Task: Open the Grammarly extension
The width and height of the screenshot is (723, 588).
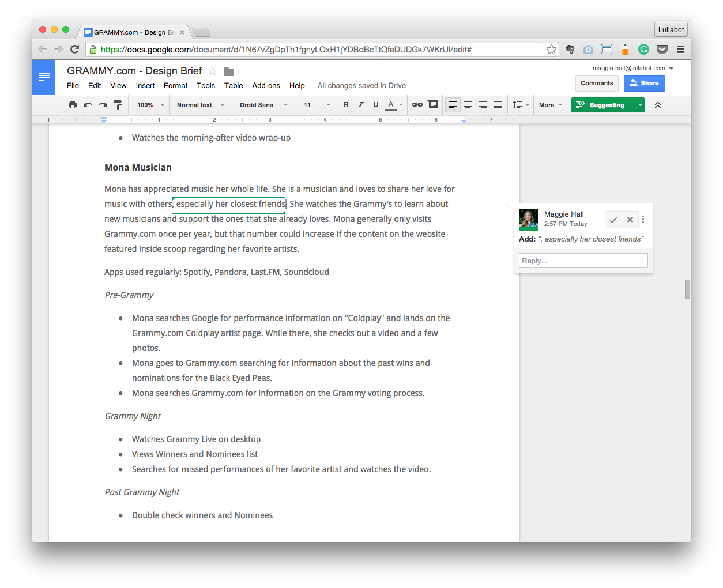Action: click(x=644, y=50)
